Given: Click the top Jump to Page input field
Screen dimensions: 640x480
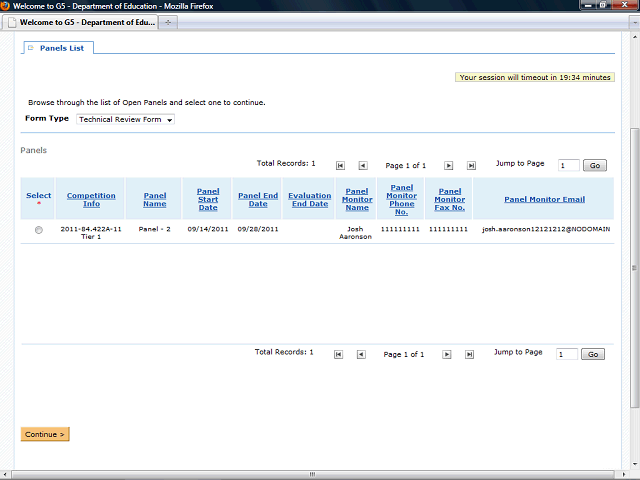Looking at the screenshot, I should (x=567, y=166).
